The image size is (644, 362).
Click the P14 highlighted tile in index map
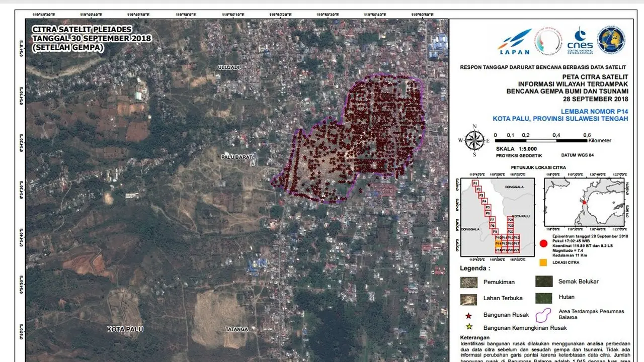pos(498,244)
